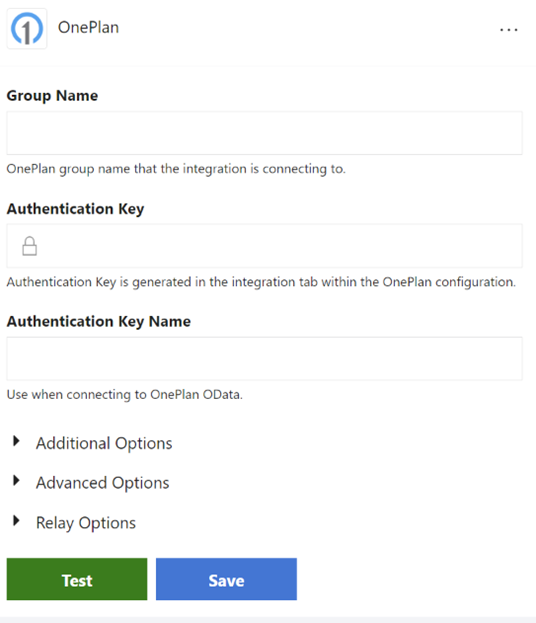Click the Authentication Key Name label
The width and height of the screenshot is (536, 623).
99,321
